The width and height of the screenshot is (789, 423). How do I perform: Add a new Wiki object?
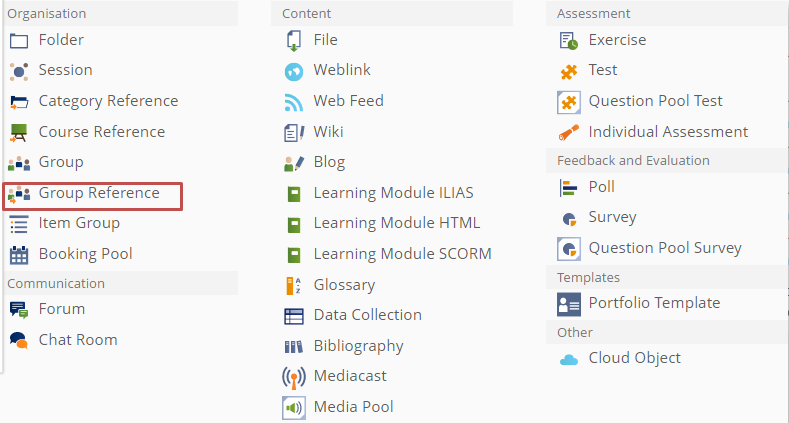(x=328, y=132)
